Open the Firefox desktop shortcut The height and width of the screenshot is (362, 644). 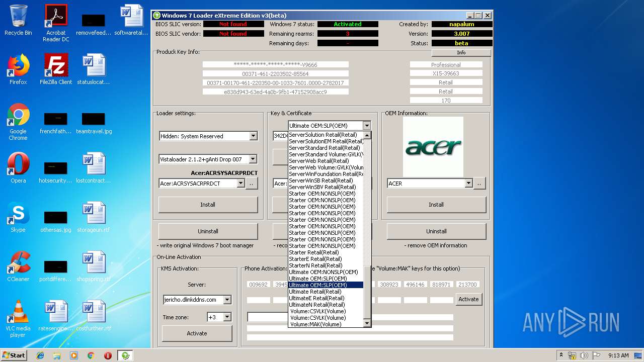18,69
